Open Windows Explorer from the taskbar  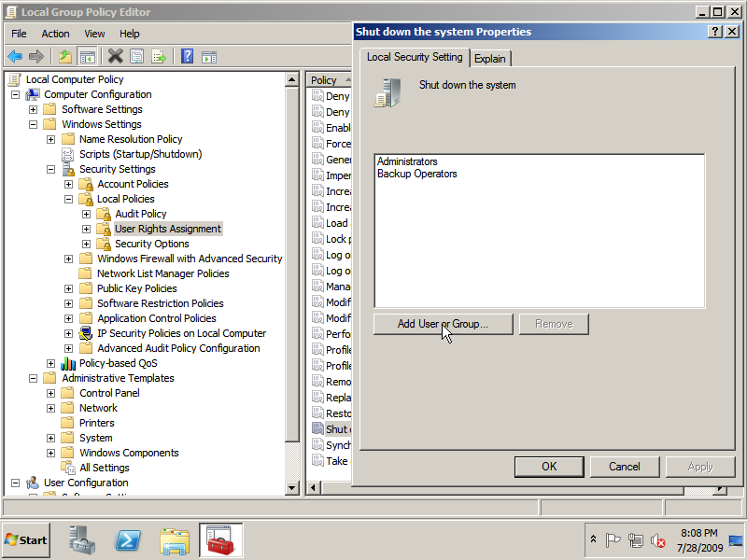coord(175,541)
